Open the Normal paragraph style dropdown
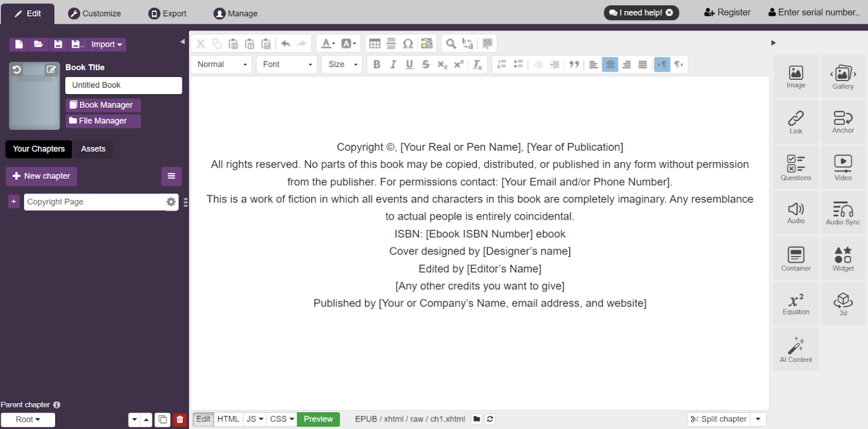 click(x=221, y=64)
